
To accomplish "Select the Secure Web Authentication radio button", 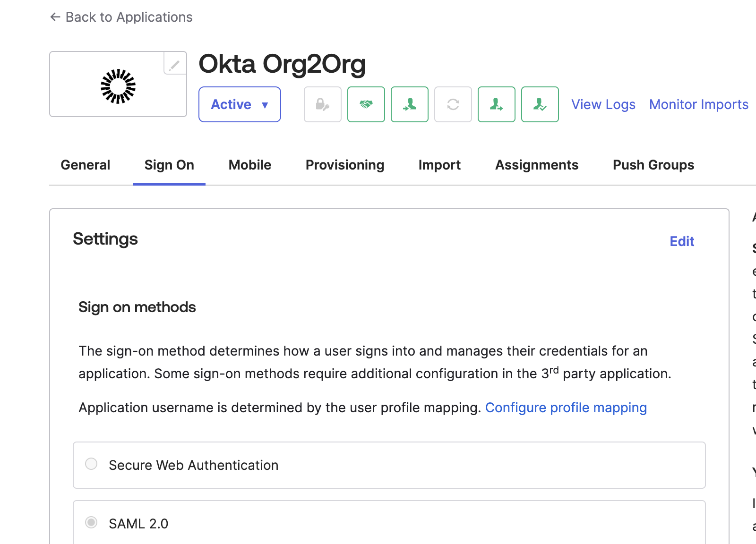I will (91, 464).
